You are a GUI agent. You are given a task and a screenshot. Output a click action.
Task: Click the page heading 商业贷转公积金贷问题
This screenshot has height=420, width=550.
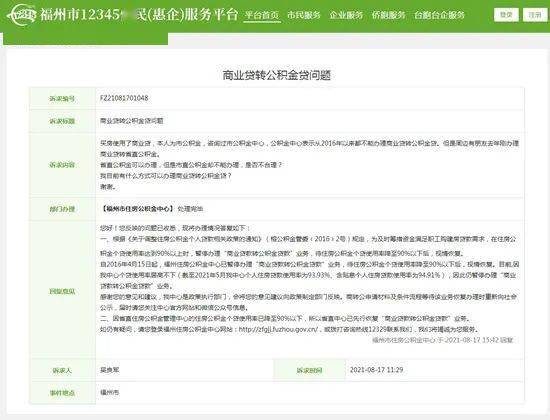(277, 75)
